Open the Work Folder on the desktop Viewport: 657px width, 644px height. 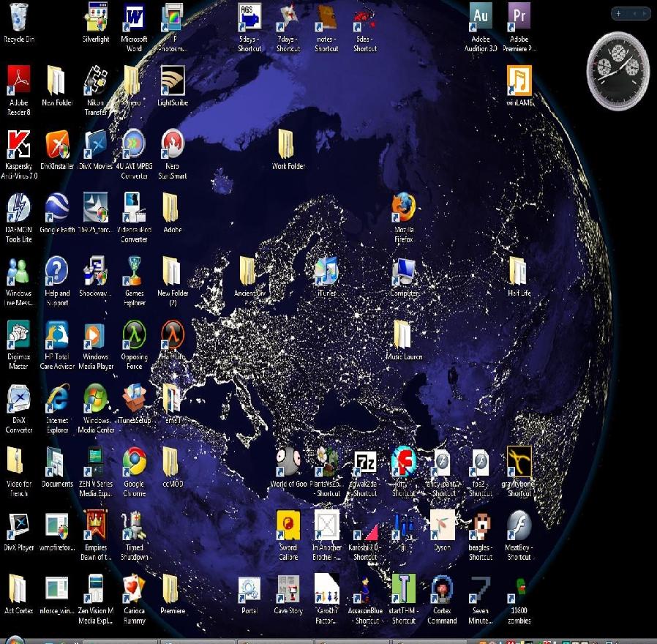(288, 145)
